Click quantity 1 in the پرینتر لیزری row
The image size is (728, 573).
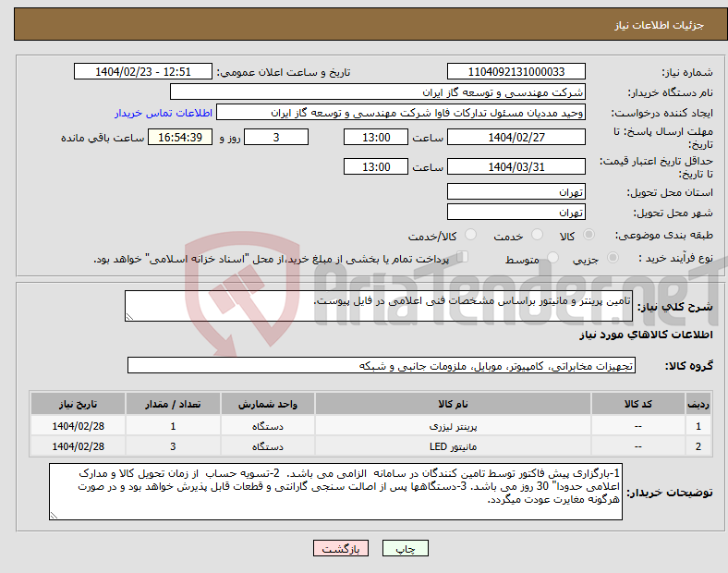tap(173, 426)
